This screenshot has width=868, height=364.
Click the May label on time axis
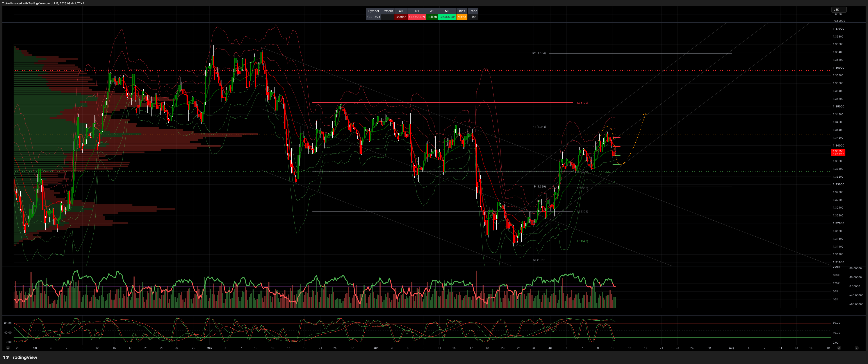pyautogui.click(x=209, y=348)
